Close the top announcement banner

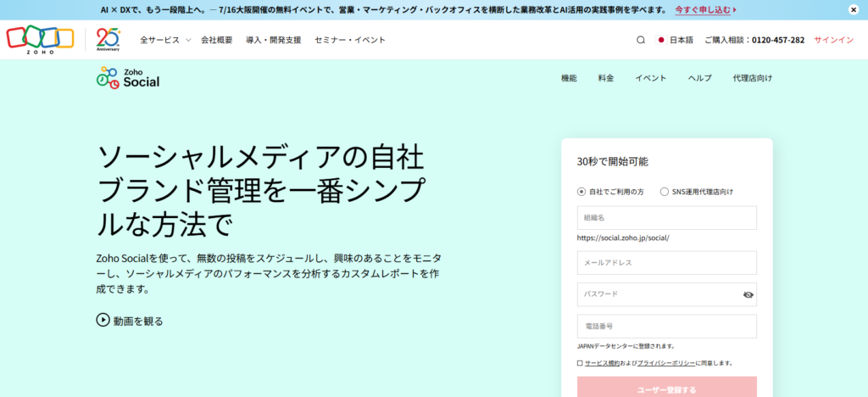(x=854, y=9)
